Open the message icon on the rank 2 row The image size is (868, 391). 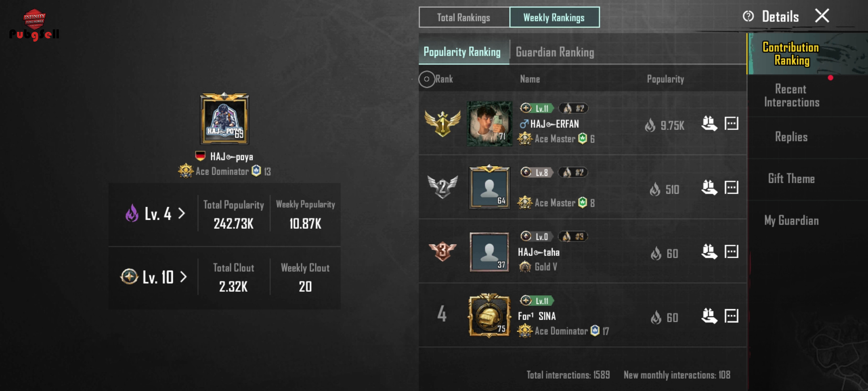731,188
